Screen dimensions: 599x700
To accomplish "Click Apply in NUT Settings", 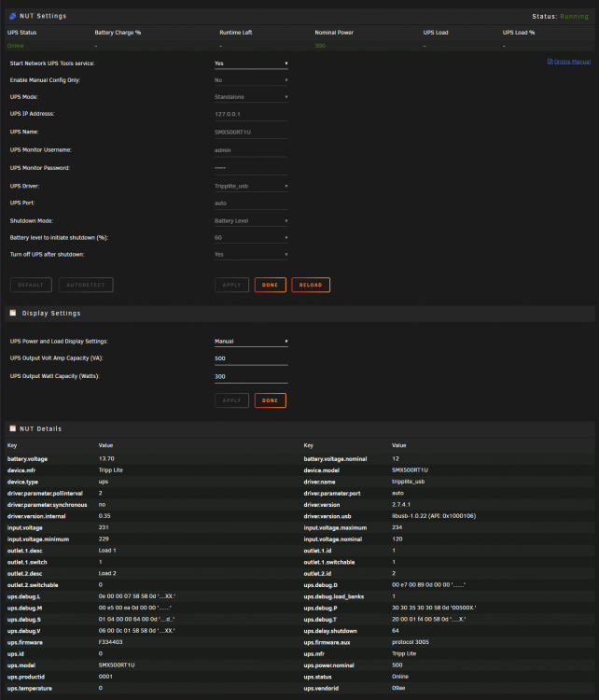I will click(x=231, y=285).
